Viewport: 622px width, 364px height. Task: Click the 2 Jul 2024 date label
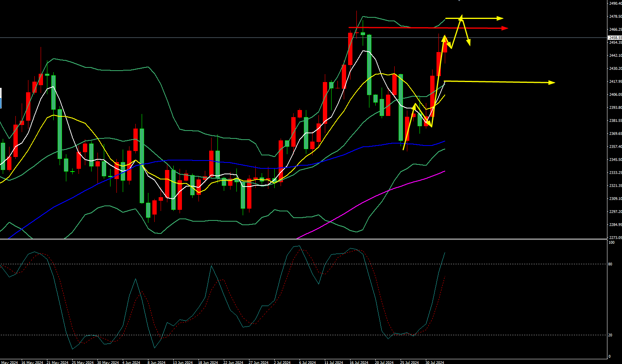click(282, 362)
